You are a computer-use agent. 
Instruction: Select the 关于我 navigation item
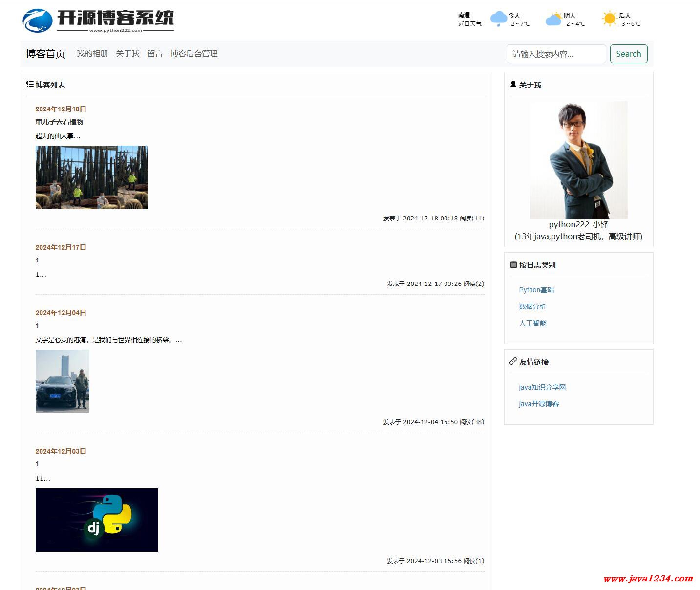point(127,53)
